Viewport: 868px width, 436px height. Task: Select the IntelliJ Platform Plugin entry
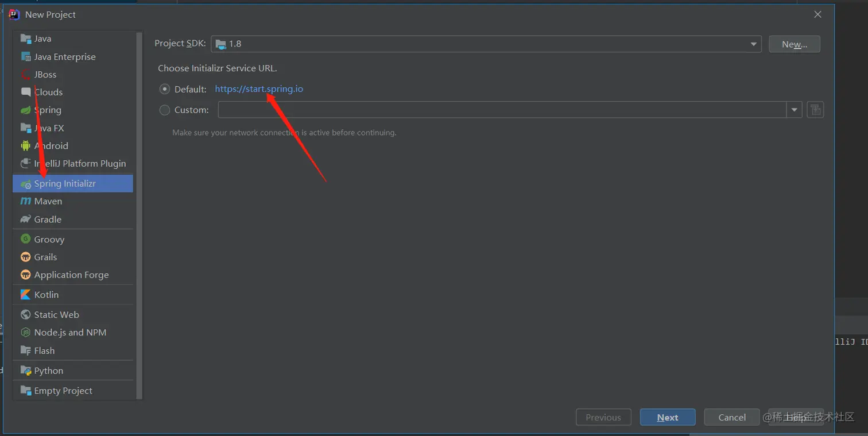73,163
